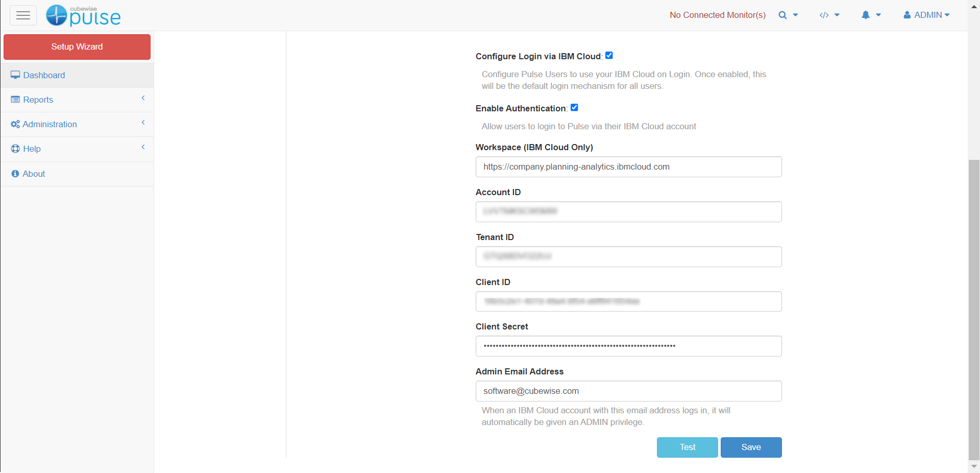The width and height of the screenshot is (980, 473).
Task: Click the Test button
Action: pos(687,447)
